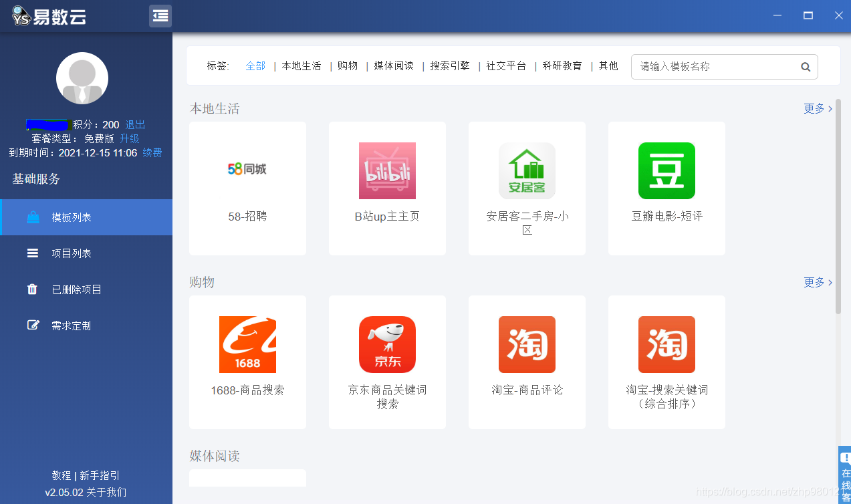This screenshot has height=504, width=851.
Task: Click the 安居客二手房-小区 label
Action: click(x=527, y=223)
